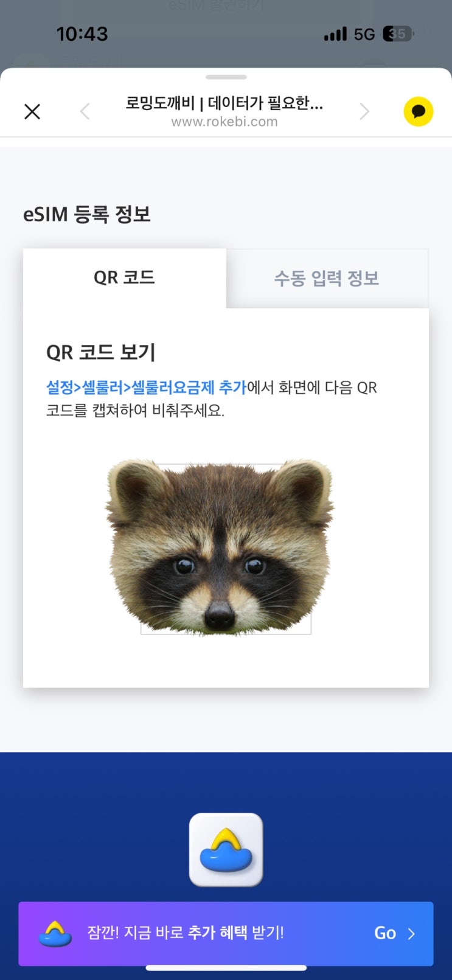
Task: Tap the 설정>셀룰러>셀룰러요금제 추가 link text
Action: tap(146, 387)
